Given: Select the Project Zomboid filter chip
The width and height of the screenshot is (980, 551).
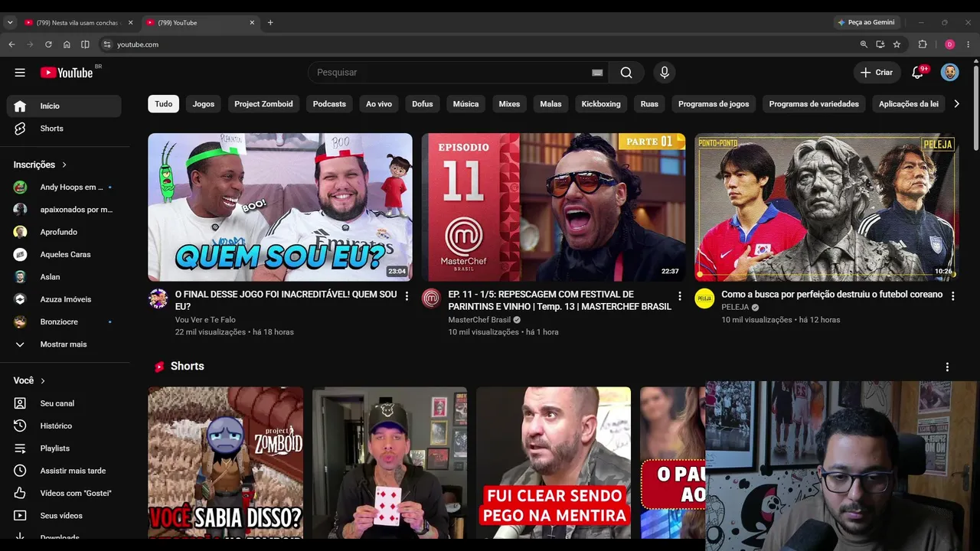Looking at the screenshot, I should (x=263, y=104).
